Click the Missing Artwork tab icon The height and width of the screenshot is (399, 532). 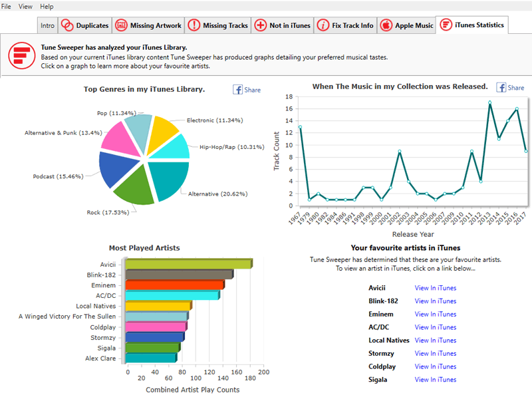121,25
